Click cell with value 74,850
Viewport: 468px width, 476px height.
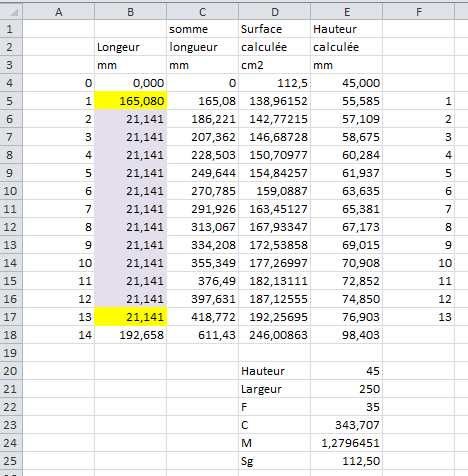[346, 299]
